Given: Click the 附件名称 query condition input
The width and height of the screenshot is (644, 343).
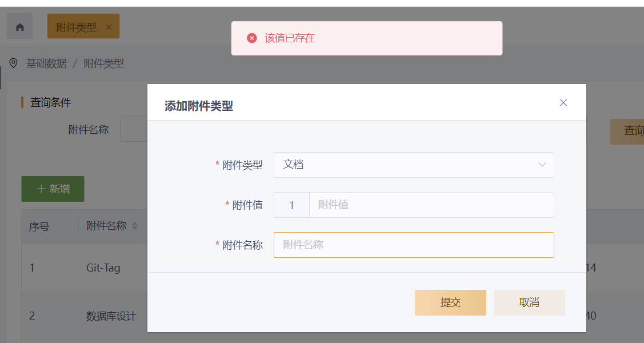Looking at the screenshot, I should (134, 130).
